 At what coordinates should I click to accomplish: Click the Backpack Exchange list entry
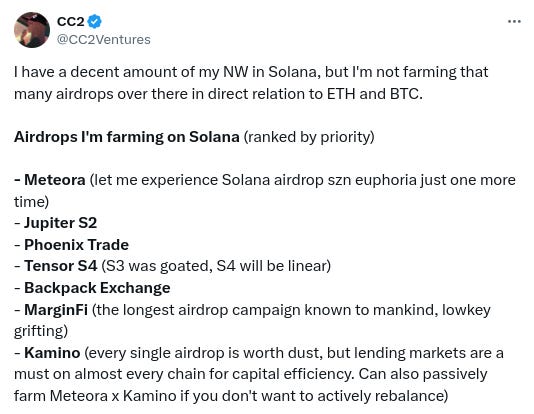pyautogui.click(x=97, y=288)
